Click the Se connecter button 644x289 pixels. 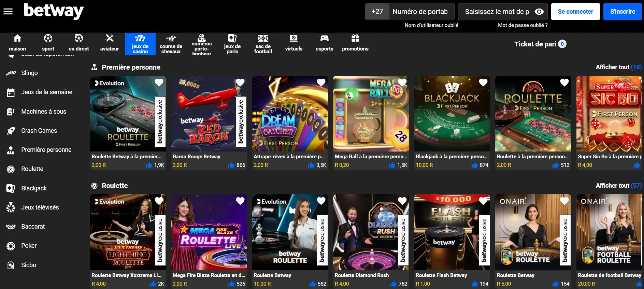pyautogui.click(x=575, y=12)
